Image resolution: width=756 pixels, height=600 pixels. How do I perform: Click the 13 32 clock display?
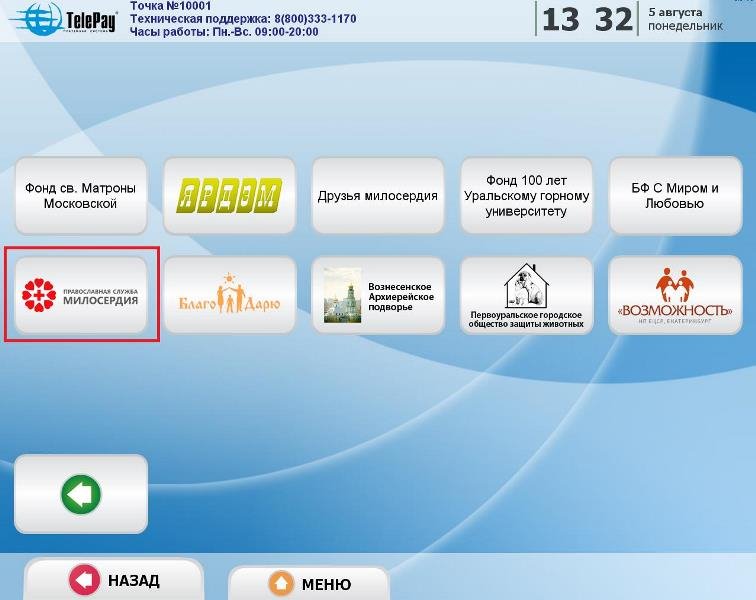[587, 19]
